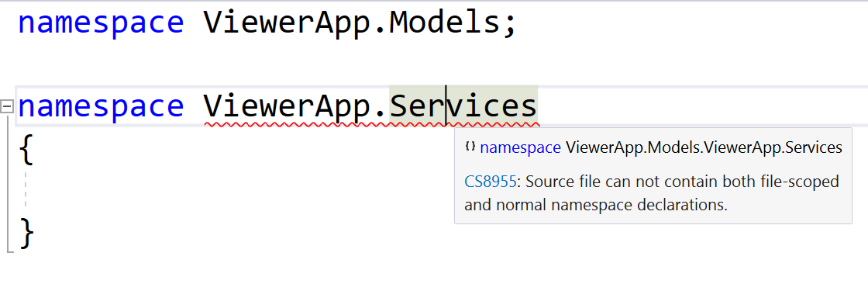This screenshot has height=291, width=868.
Task: Click the namespace braces icon in tooltip
Action: coord(470,147)
